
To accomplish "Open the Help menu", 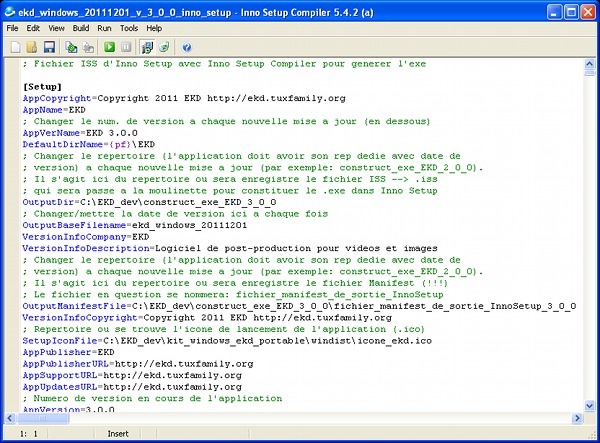I will [x=154, y=28].
